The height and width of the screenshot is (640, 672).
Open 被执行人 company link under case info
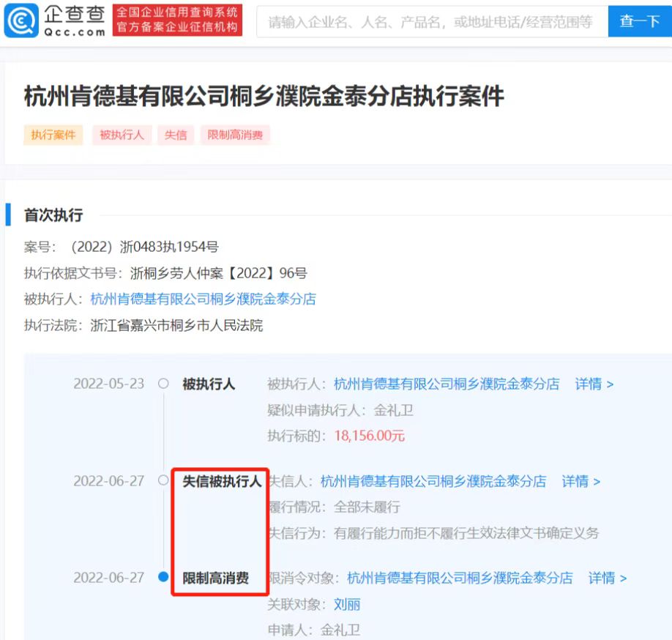pos(204,299)
